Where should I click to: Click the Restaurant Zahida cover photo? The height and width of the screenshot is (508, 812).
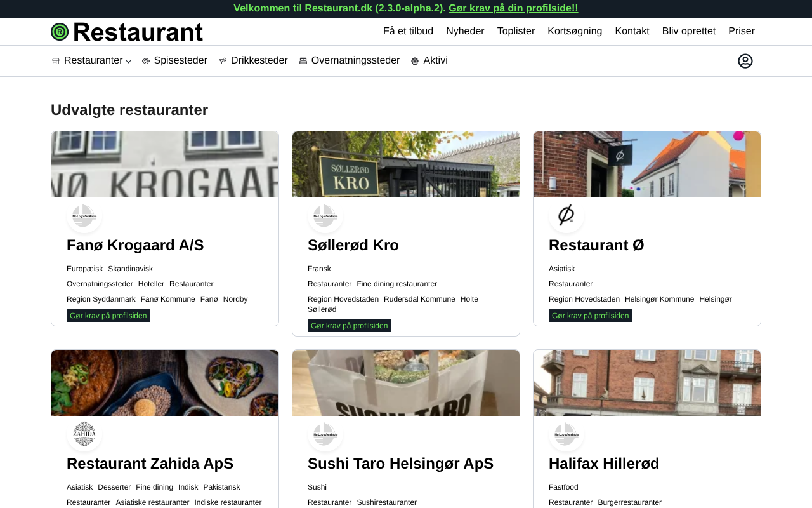coord(165,383)
